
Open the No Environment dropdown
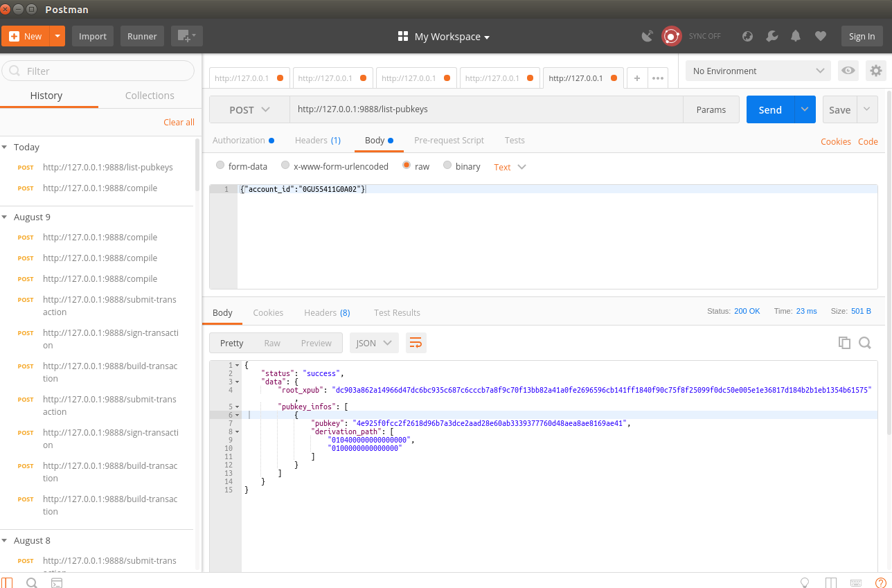click(758, 71)
